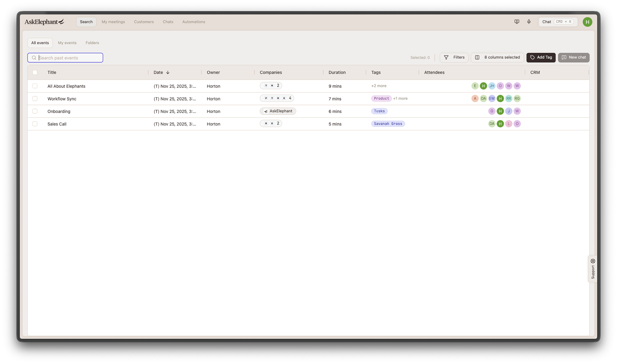Click the companies chip in Sales Call row
Viewport: 617px width, 364px height.
point(271,124)
